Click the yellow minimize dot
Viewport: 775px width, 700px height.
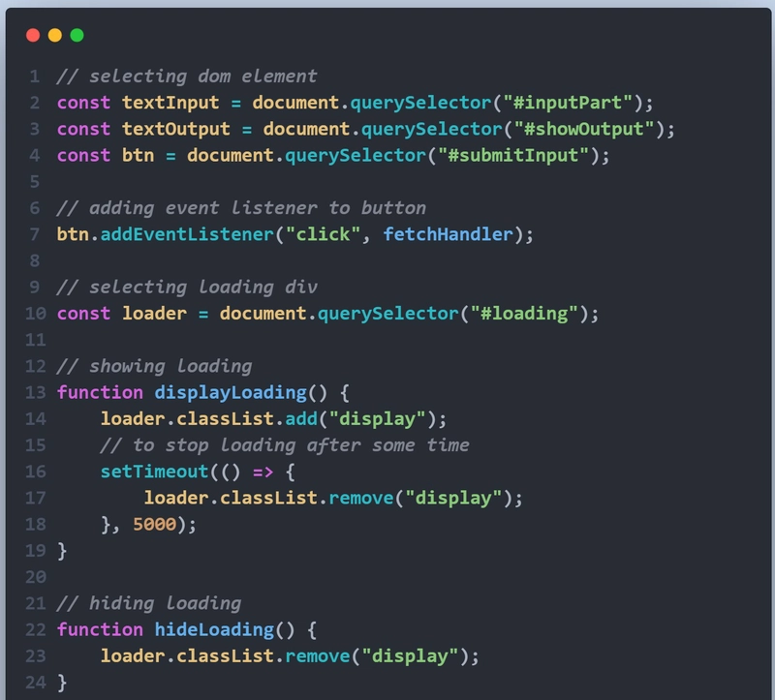[x=55, y=36]
